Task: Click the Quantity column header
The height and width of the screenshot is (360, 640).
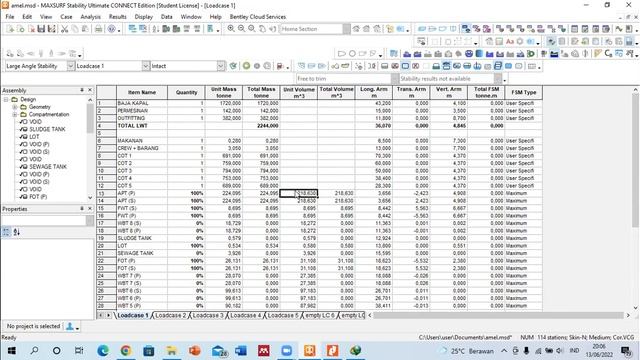Action: (x=187, y=92)
